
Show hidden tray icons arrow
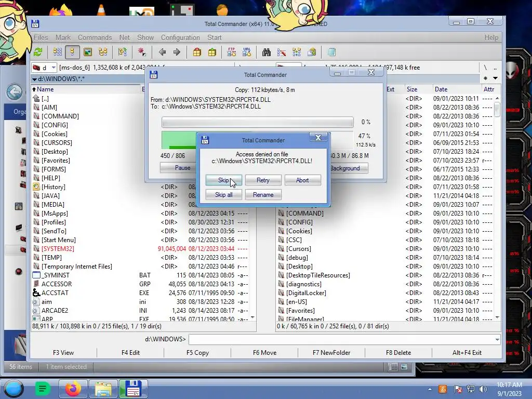pyautogui.click(x=430, y=389)
